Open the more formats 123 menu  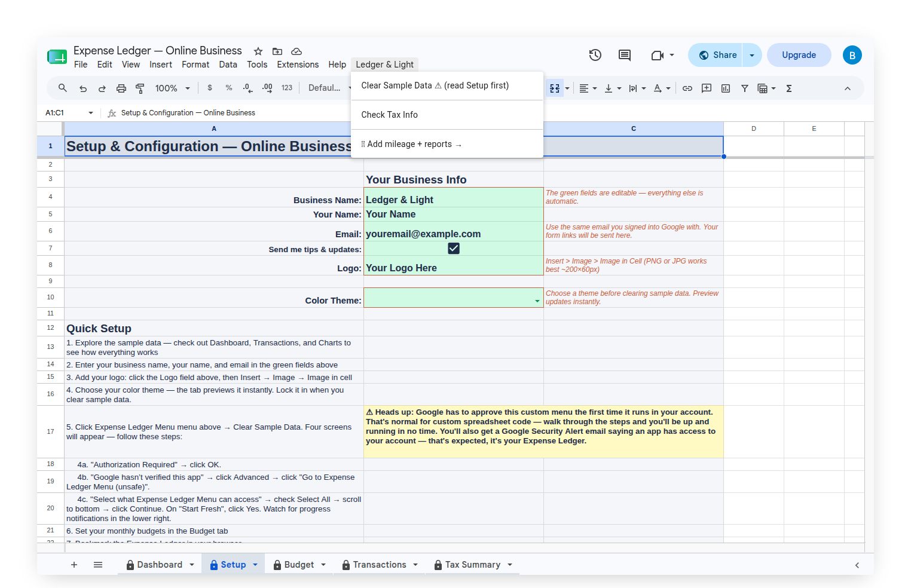(x=287, y=88)
